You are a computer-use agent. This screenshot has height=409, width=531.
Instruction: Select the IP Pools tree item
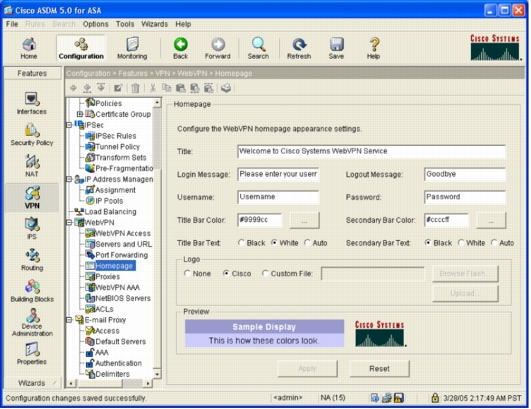click(104, 201)
